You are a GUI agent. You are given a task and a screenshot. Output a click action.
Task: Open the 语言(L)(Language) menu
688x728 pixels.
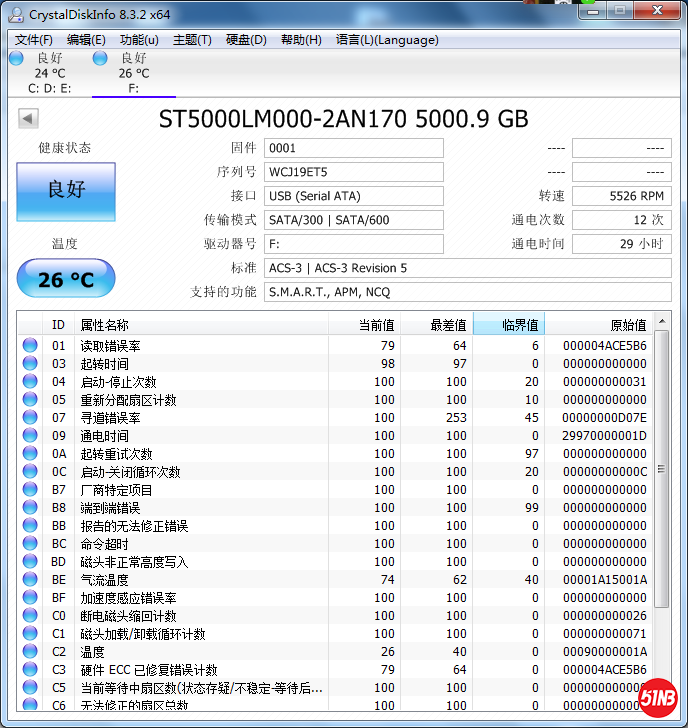tap(387, 40)
